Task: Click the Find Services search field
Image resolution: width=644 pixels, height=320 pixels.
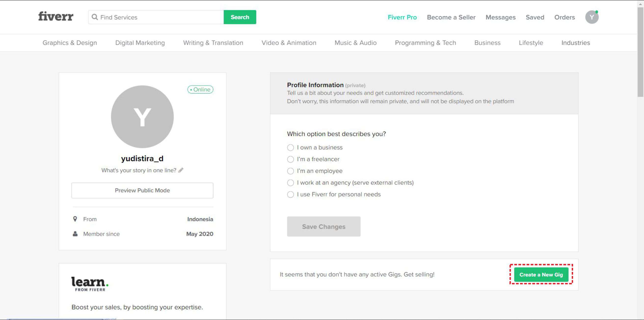Action: 160,17
